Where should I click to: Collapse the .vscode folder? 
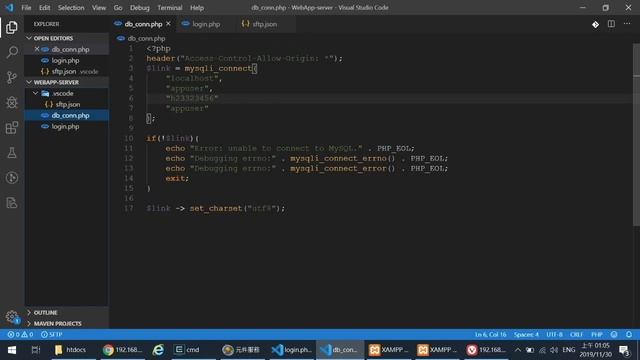[x=36, y=93]
